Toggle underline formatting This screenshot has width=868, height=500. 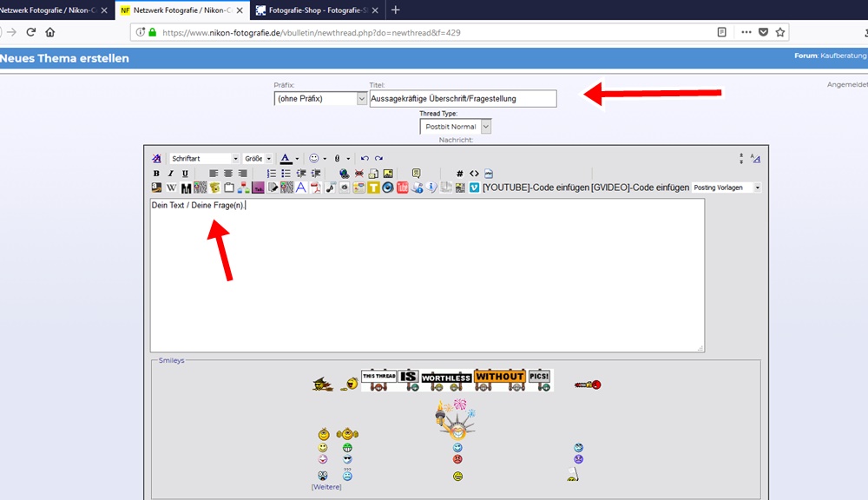pos(185,174)
